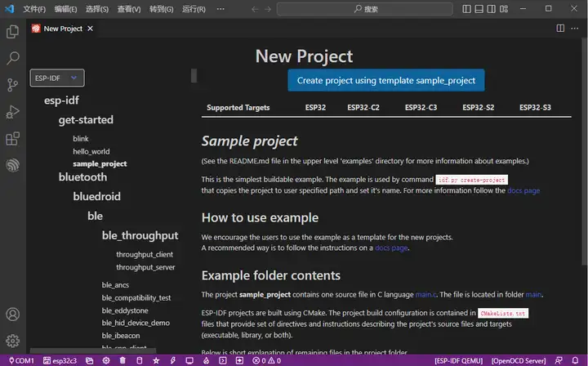Open the Explorer view in activity bar
The width and height of the screenshot is (588, 366).
tap(12, 32)
